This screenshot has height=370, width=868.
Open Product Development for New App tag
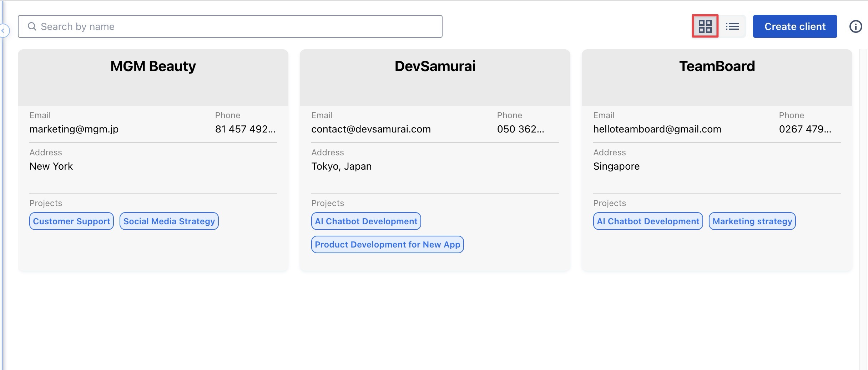pyautogui.click(x=387, y=245)
